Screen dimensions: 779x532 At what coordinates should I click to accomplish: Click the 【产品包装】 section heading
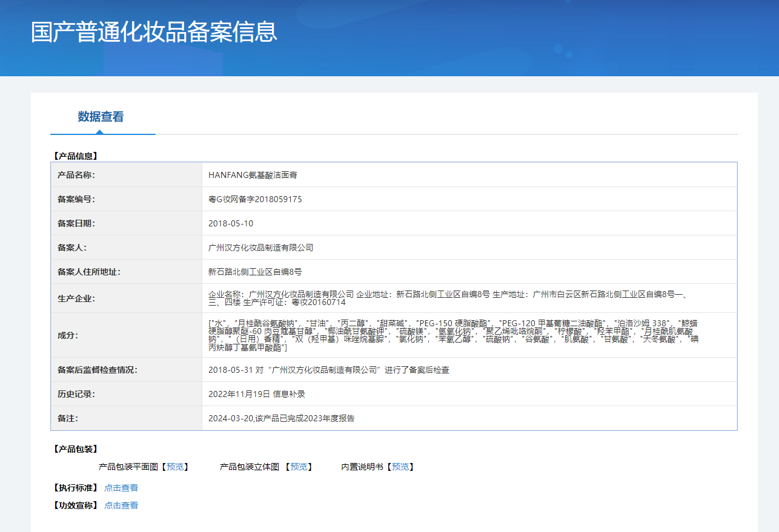(x=76, y=449)
